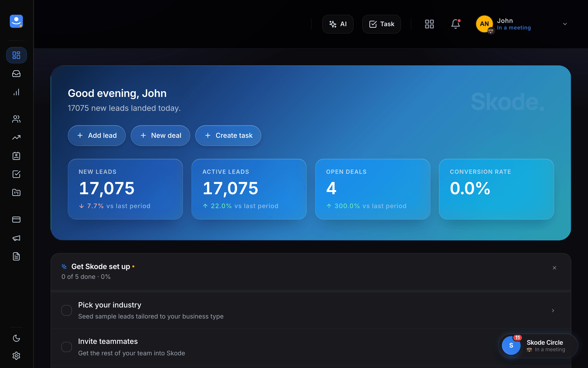
Task: Click the 300.0% vs last period text
Action: (366, 206)
